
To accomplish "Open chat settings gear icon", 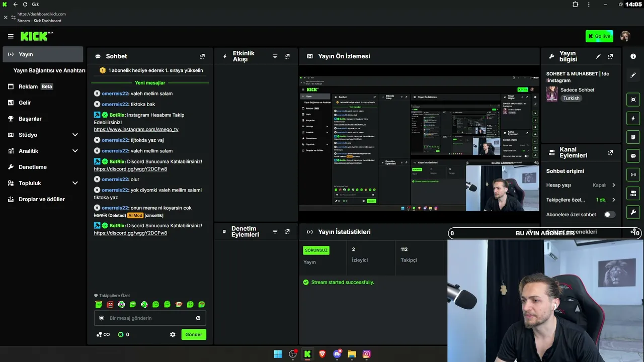I will pyautogui.click(x=173, y=334).
